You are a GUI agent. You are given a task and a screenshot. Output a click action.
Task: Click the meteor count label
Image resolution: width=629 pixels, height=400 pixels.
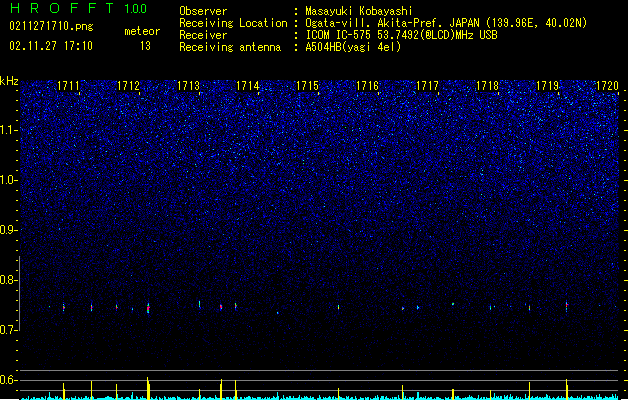142,31
